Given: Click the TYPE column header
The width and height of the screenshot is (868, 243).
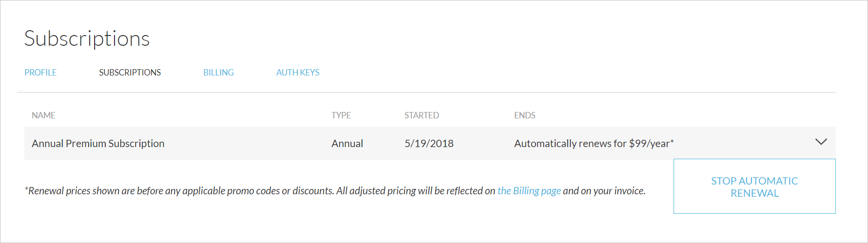Looking at the screenshot, I should 341,115.
